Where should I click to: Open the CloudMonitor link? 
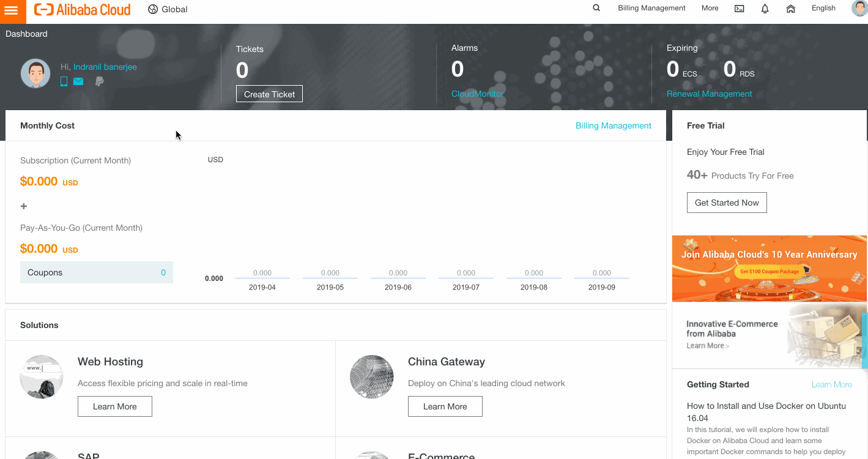pos(478,94)
